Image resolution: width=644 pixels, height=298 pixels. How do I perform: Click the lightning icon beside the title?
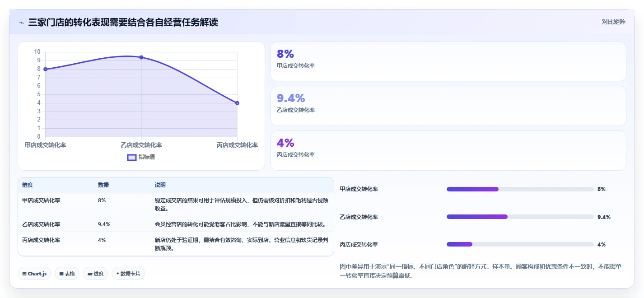22,23
